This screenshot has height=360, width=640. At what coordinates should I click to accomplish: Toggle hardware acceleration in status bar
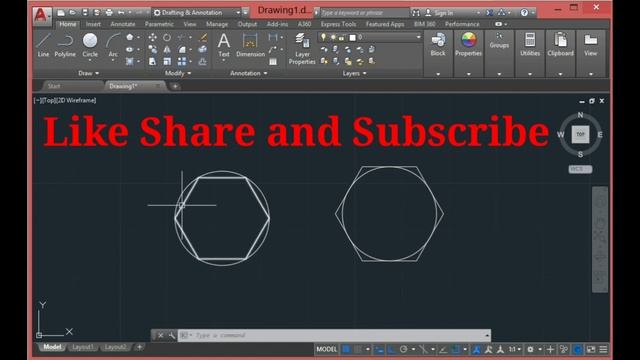[577, 349]
